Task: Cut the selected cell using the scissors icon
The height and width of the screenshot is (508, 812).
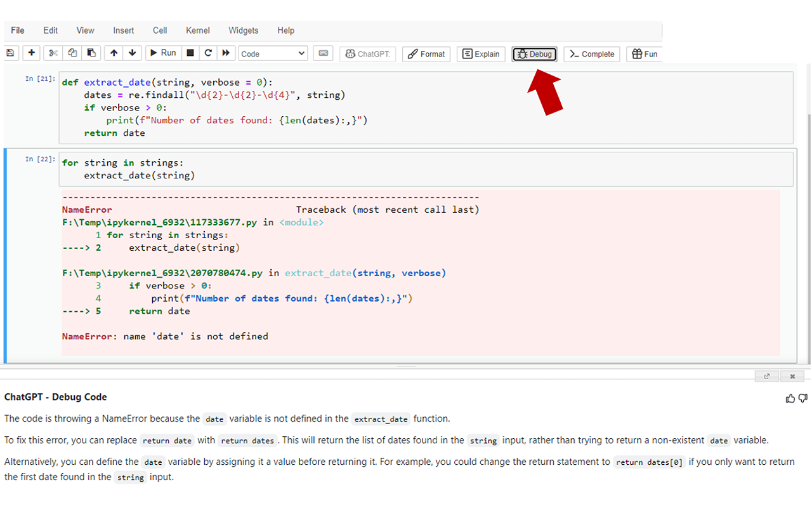Action: [x=53, y=53]
